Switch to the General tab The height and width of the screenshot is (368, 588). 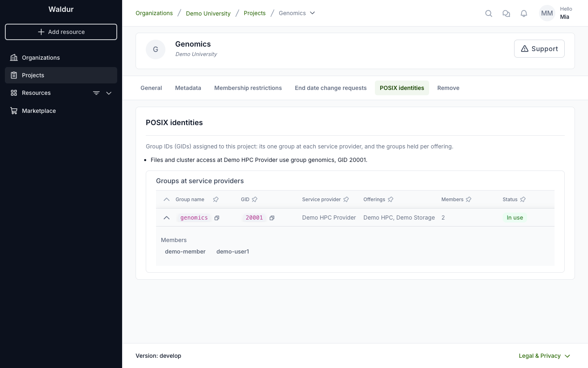[x=151, y=88]
